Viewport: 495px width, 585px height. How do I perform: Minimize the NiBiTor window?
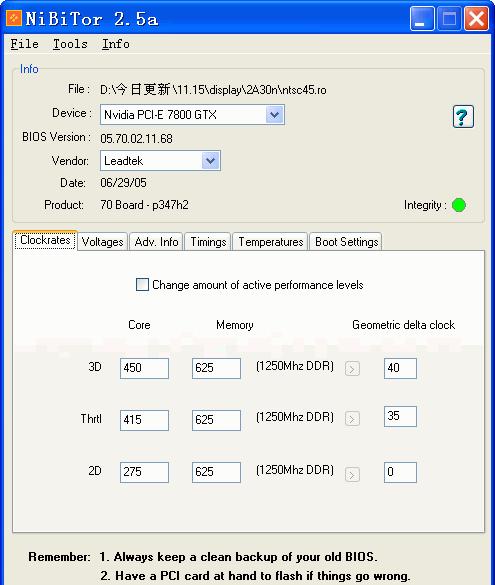[x=422, y=18]
